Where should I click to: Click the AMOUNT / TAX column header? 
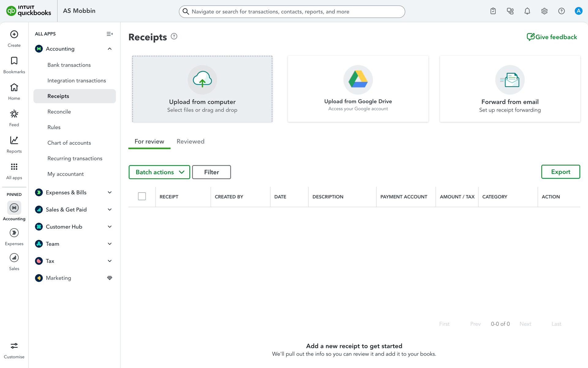tap(457, 197)
